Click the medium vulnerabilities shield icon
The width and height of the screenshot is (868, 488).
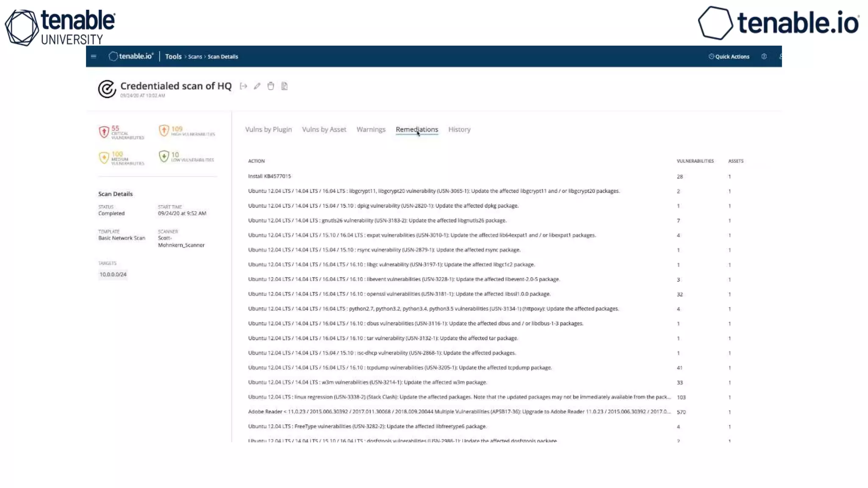pos(104,158)
